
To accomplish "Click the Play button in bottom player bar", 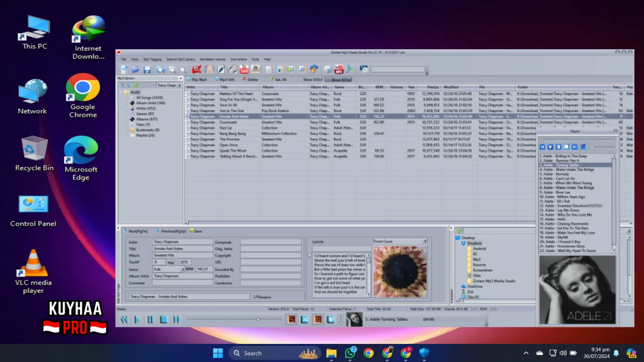I will (x=137, y=319).
